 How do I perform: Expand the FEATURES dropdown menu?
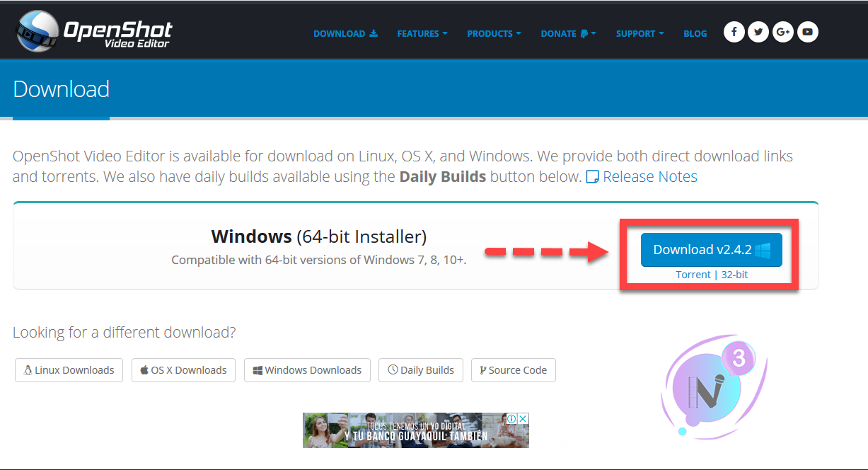pyautogui.click(x=422, y=33)
